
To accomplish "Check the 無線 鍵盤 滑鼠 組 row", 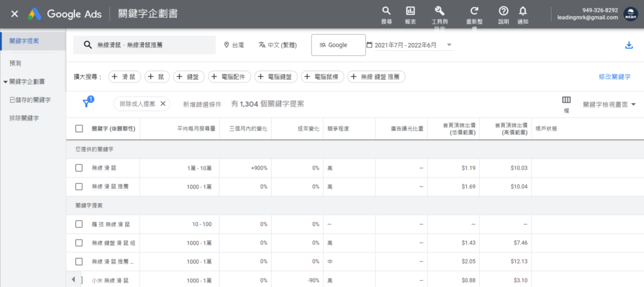I will (79, 243).
